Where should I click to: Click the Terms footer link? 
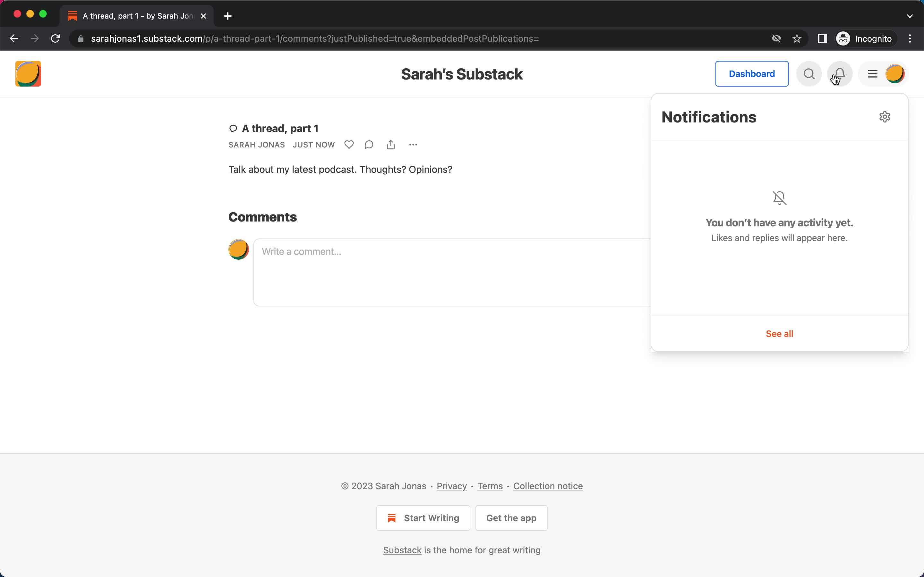coord(490,486)
